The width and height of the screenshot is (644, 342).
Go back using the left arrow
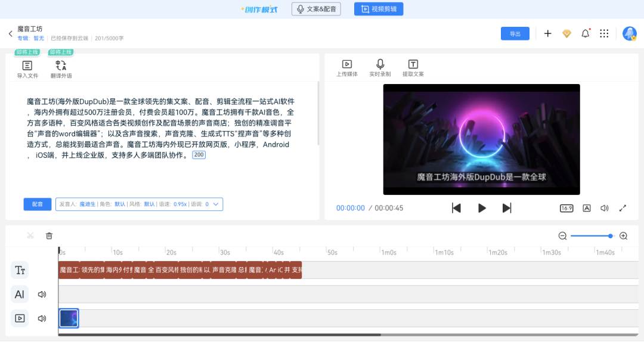click(11, 34)
